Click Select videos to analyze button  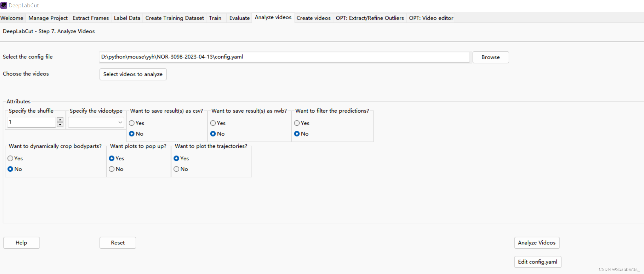coord(133,74)
